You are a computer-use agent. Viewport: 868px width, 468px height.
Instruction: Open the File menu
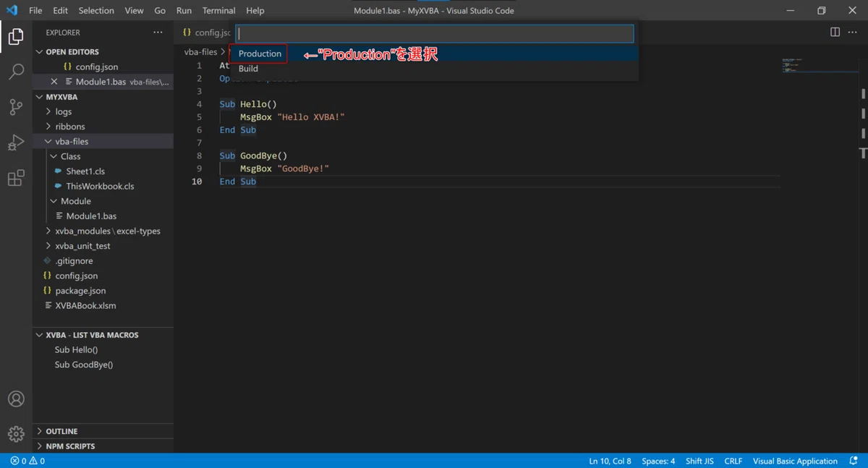35,11
